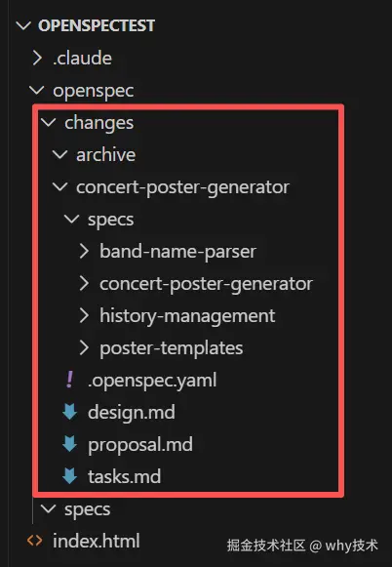Collapse top-level concert-poster-generator folder
This screenshot has width=392, height=567.
tap(60, 186)
